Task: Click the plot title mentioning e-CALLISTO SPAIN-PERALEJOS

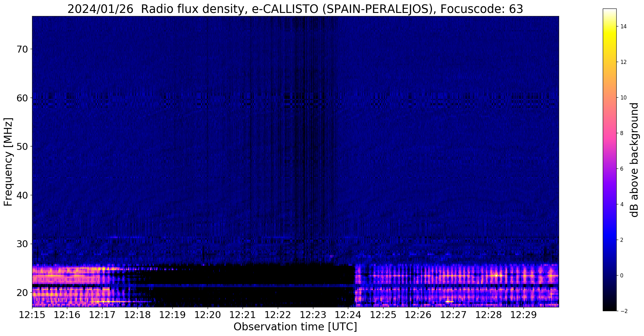Action: click(295, 9)
